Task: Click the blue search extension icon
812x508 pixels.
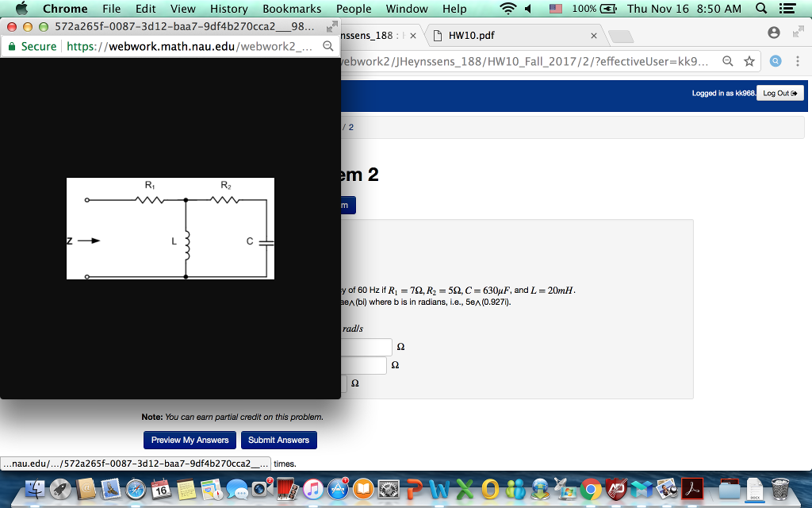Action: [x=776, y=61]
